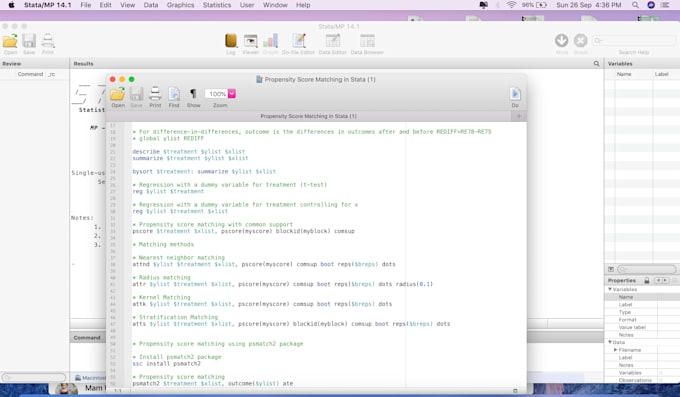Click Properties previous variable arrow
Viewport: 680px width, 397px height.
[658, 281]
